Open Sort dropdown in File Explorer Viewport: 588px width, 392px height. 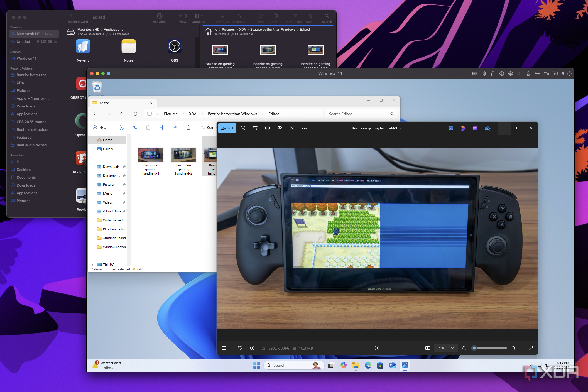coord(208,128)
